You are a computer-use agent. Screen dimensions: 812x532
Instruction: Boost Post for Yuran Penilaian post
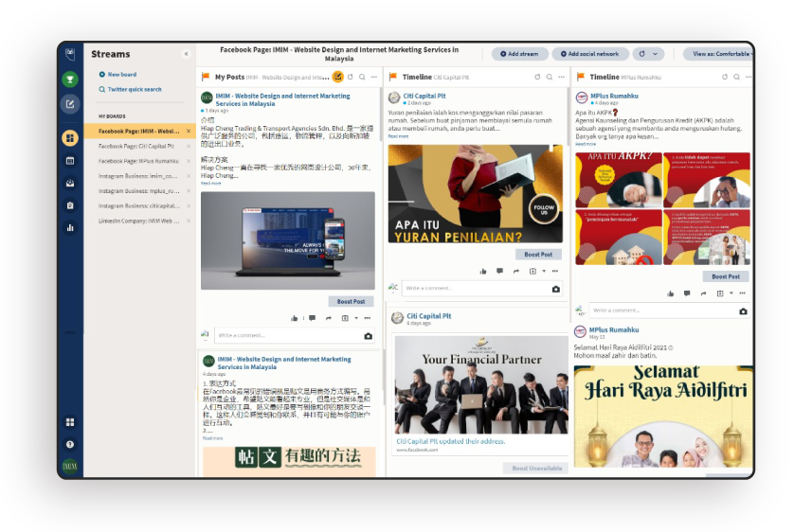(x=538, y=255)
